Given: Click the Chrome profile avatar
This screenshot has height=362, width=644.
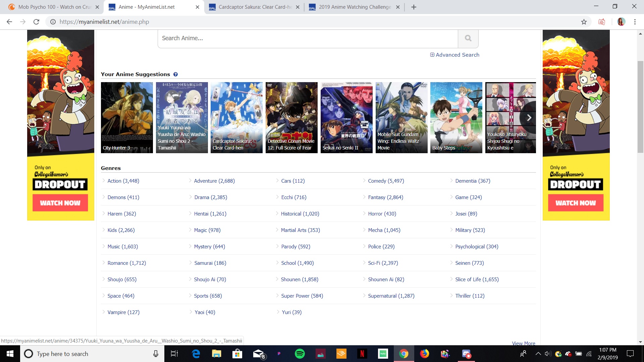Looking at the screenshot, I should [x=621, y=22].
